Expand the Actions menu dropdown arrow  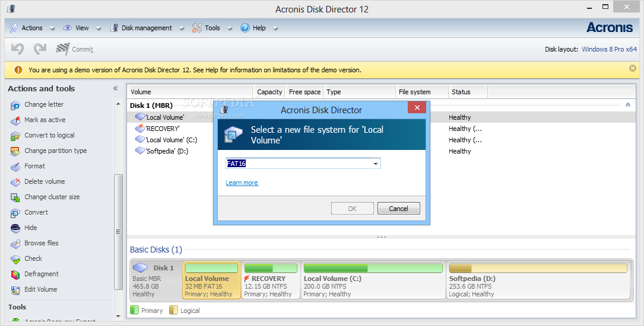(x=52, y=28)
